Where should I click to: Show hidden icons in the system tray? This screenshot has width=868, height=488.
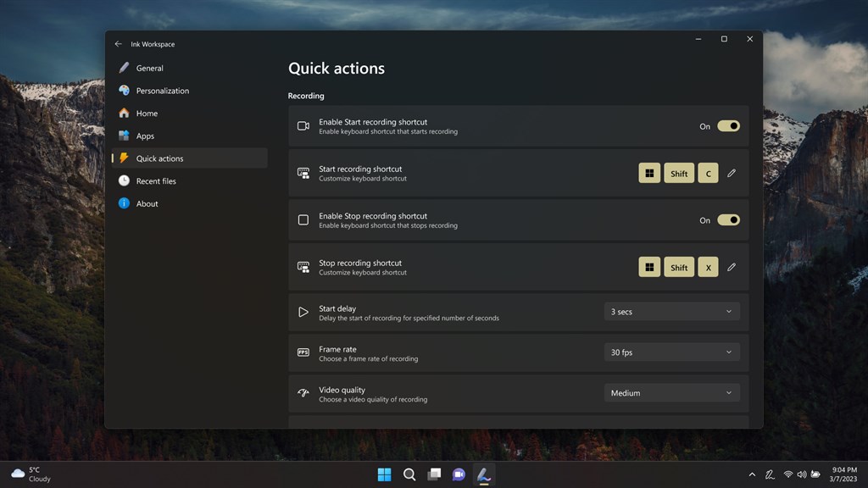pos(752,474)
